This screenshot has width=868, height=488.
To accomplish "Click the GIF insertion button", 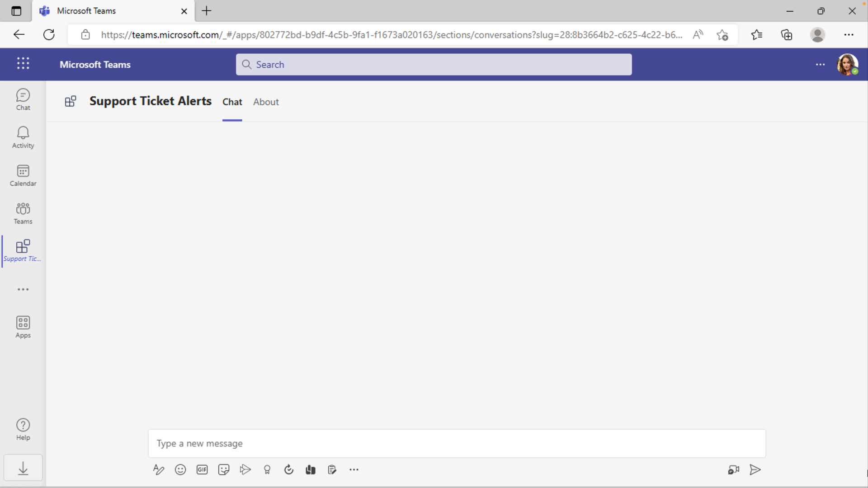I will pos(202,469).
